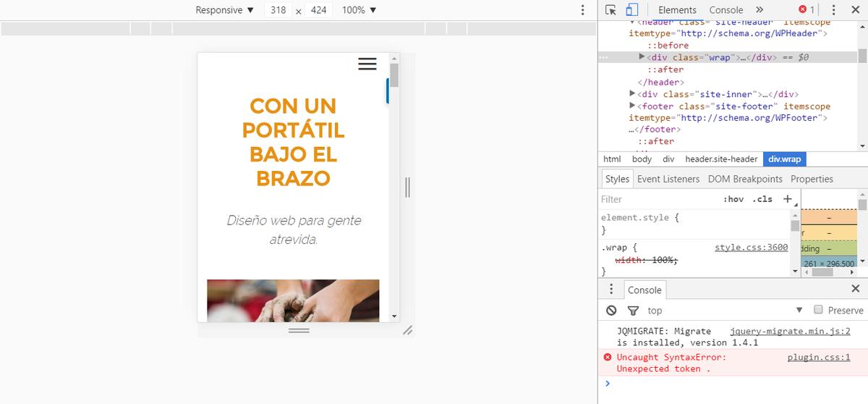
Task: Open the DevTools customize three-dot menu
Action: 833,10
